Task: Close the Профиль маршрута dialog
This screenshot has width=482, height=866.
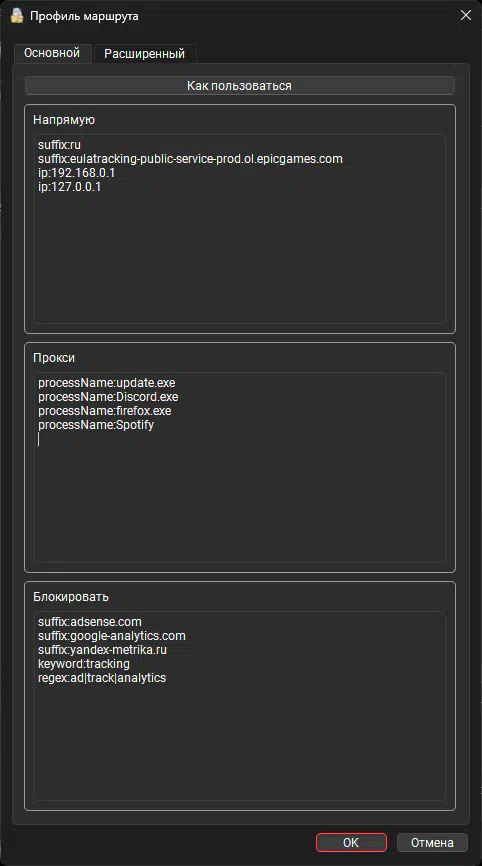Action: pos(466,15)
